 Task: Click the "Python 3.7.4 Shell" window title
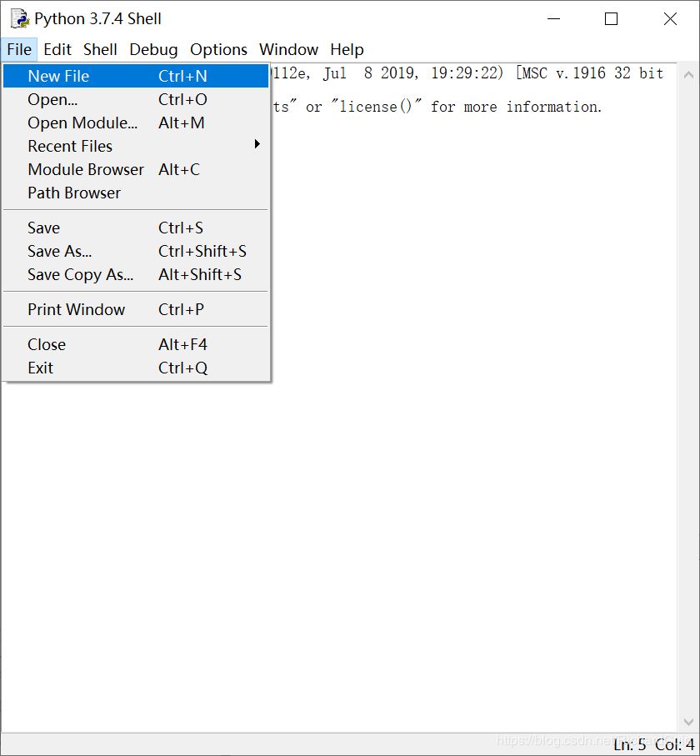[x=97, y=19]
